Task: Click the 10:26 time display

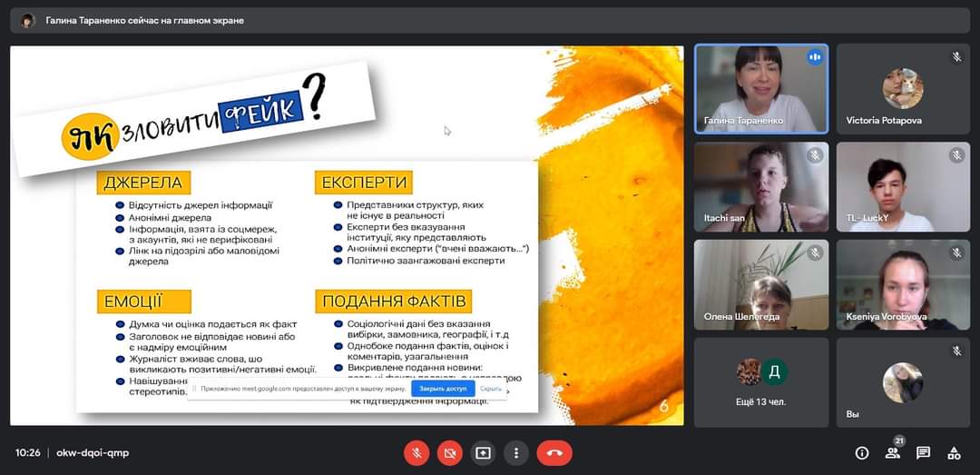Action: click(28, 453)
